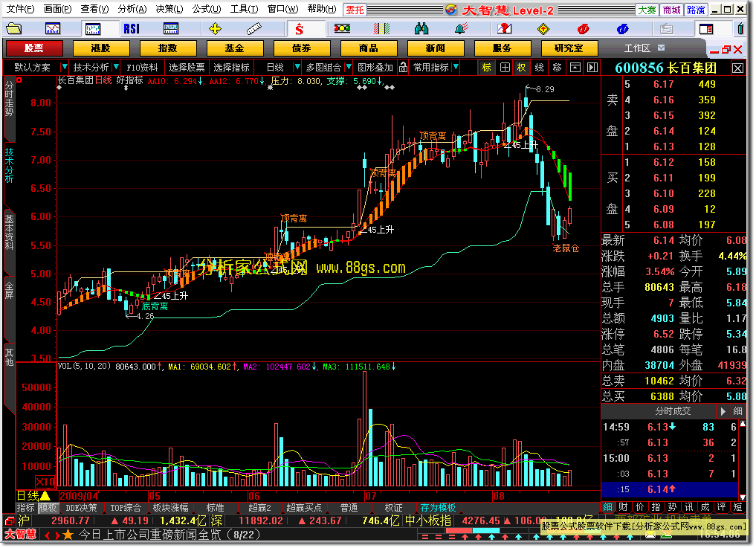Click the transaction list scrollbar down arrow
This screenshot has width=756, height=548.
point(743,497)
